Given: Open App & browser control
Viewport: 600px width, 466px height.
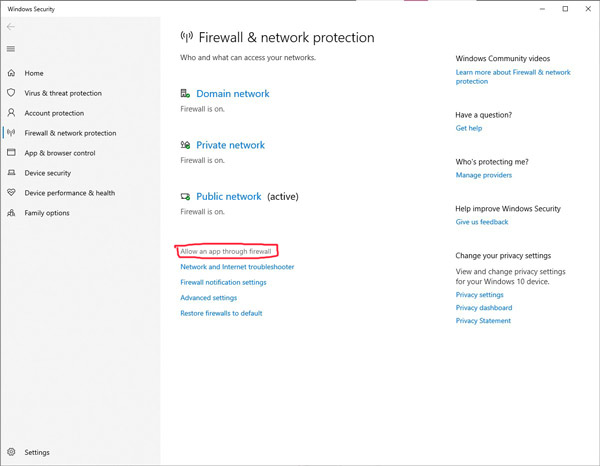Looking at the screenshot, I should tap(60, 153).
